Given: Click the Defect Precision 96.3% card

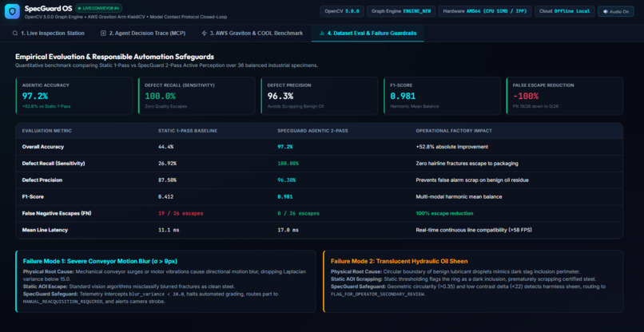Looking at the screenshot, I should 319,96.
